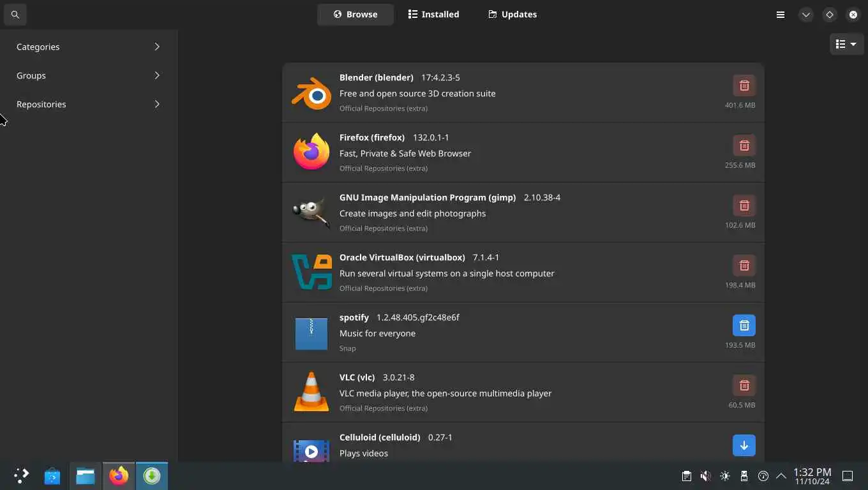Screen dimensions: 868x490
Task: Click GNU Image Manipulation Program (gimp) title
Action: [x=428, y=197]
